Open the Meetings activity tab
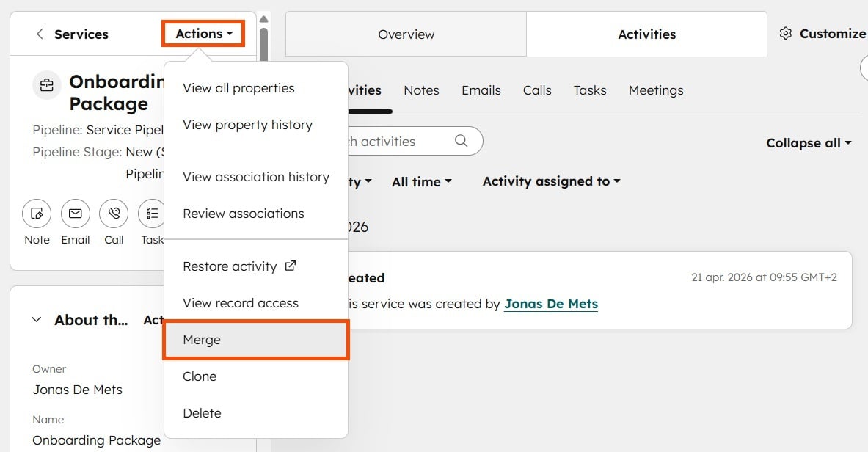Image resolution: width=868 pixels, height=452 pixels. pos(655,90)
